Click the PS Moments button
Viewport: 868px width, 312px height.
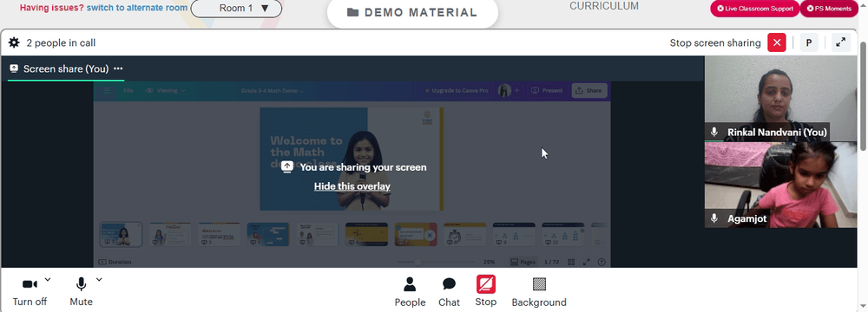(829, 9)
